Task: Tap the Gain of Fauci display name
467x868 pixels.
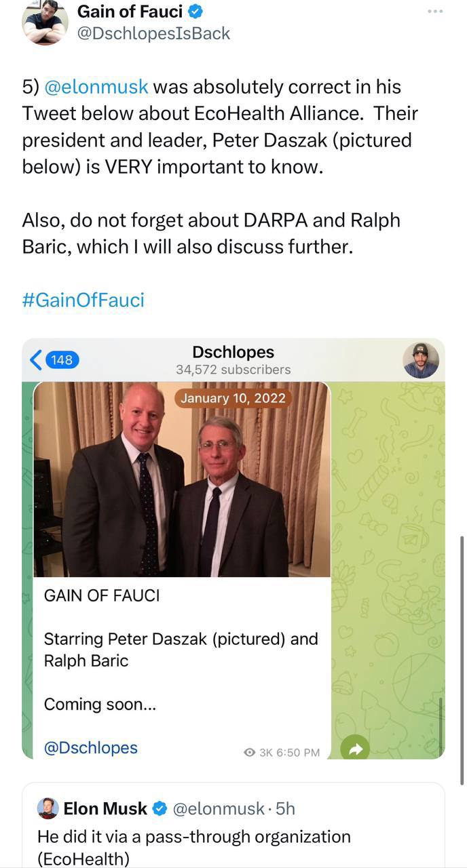Action: tap(130, 11)
